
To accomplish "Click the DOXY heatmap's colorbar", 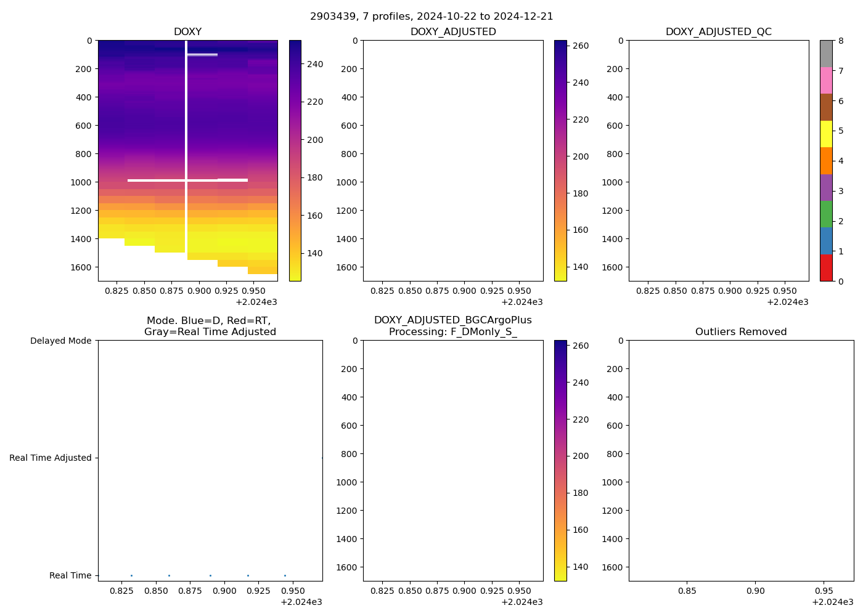I will coord(295,160).
